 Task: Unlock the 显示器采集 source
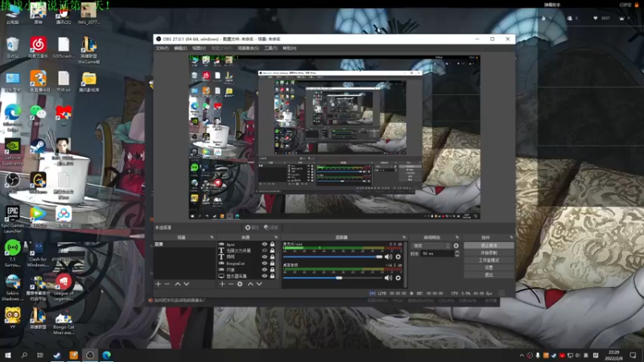point(272,276)
